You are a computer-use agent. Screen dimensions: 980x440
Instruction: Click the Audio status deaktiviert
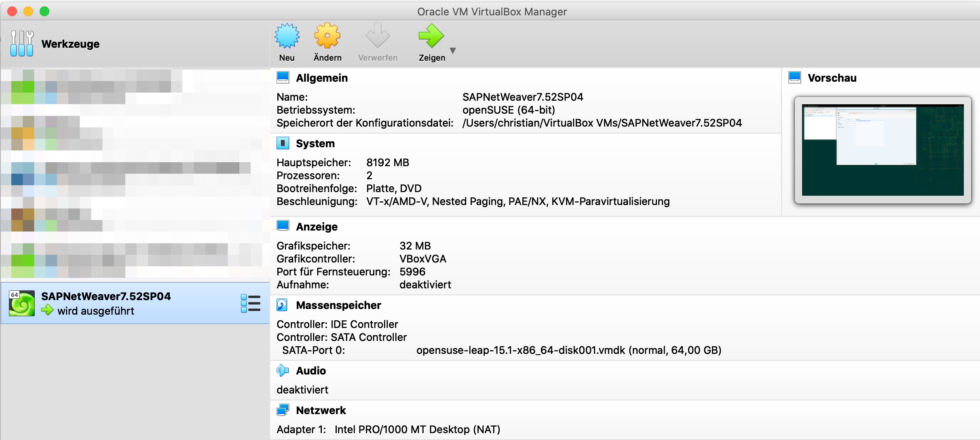302,390
